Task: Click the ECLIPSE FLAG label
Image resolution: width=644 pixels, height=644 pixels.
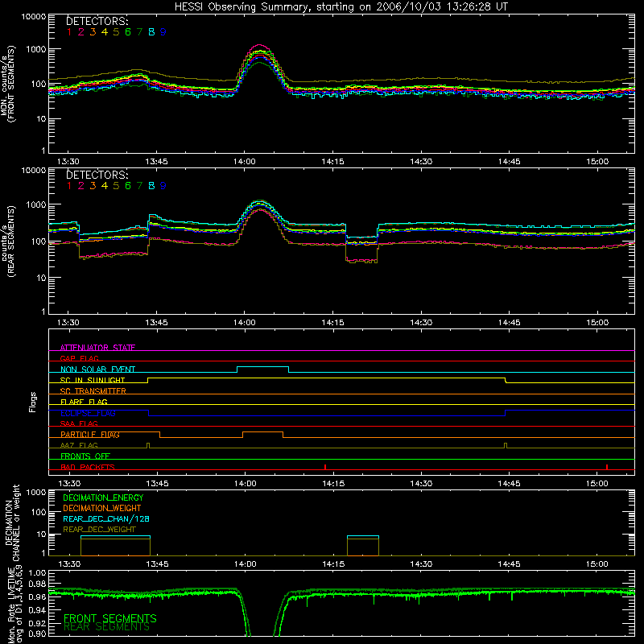Action: click(88, 413)
